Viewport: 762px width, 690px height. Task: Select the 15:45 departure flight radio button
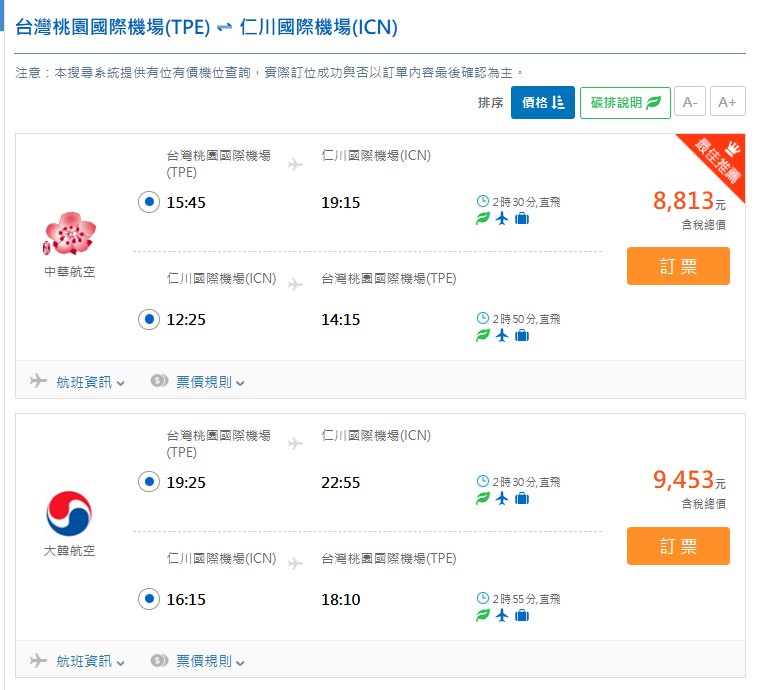coord(148,202)
